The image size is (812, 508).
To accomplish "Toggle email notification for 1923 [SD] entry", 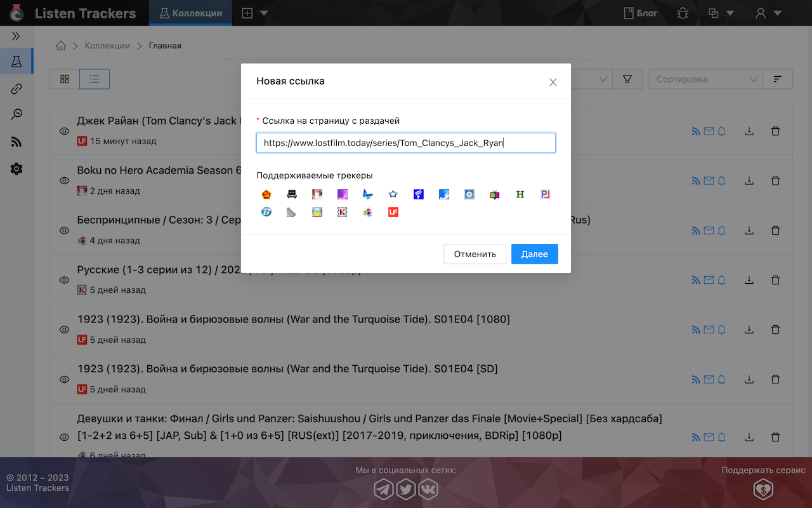I will tap(709, 379).
